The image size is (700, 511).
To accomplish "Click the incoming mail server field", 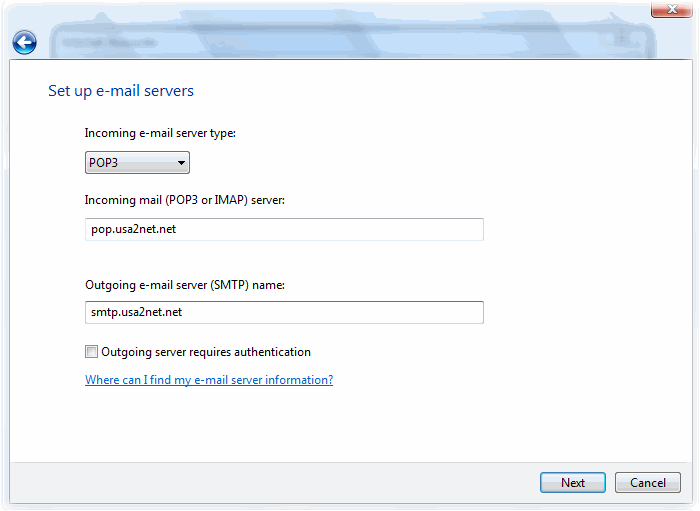I will pos(284,229).
